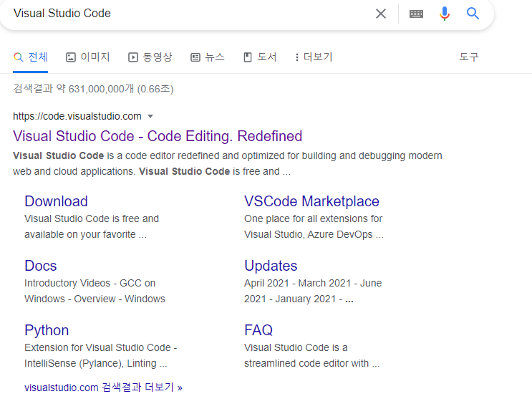The width and height of the screenshot is (532, 414).
Task: Open the Docs sitelink
Action: 40,266
